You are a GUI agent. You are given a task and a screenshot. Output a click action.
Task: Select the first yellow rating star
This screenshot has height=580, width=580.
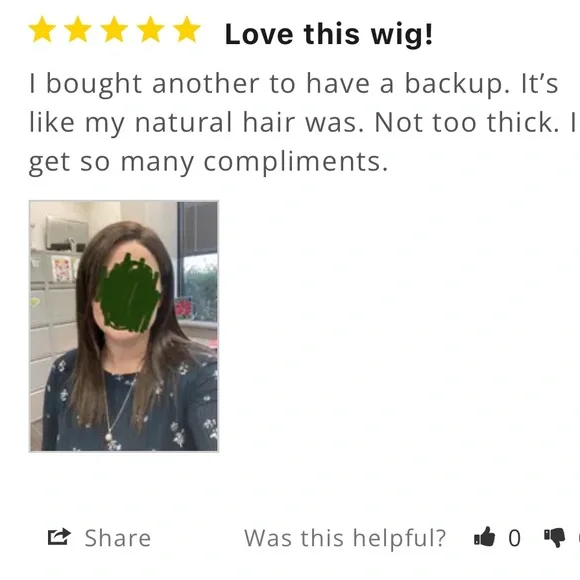[x=42, y=29]
